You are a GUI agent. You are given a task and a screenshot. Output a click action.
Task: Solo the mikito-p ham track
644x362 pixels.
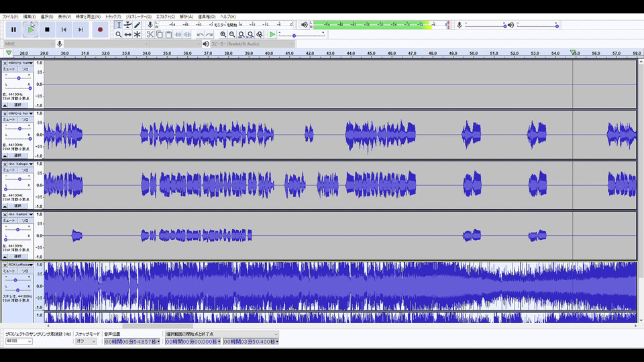(25, 69)
